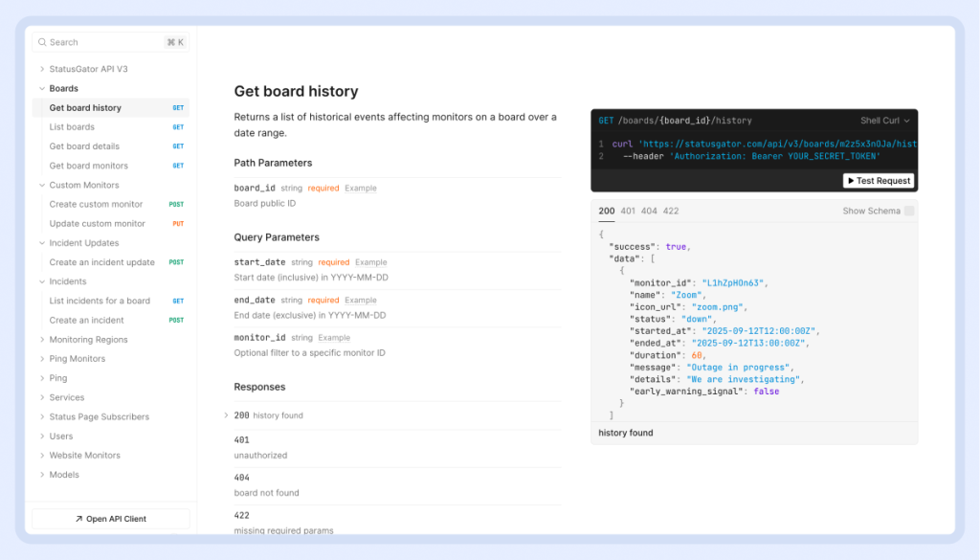Viewport: 980px width, 560px height.
Task: Expand StatusGator API V3 tree item
Action: (42, 69)
